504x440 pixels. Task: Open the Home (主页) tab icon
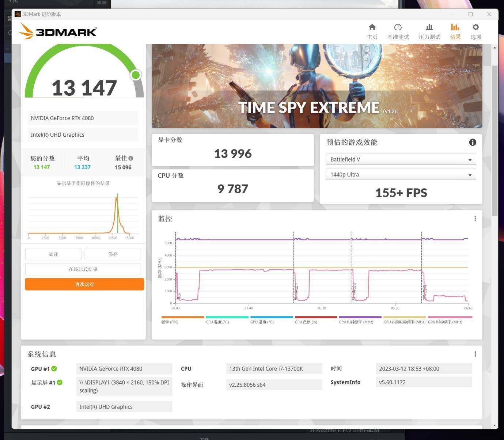click(x=372, y=27)
